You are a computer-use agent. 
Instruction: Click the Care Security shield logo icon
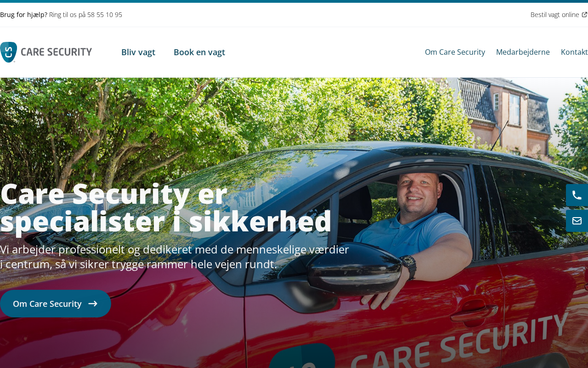(x=8, y=52)
